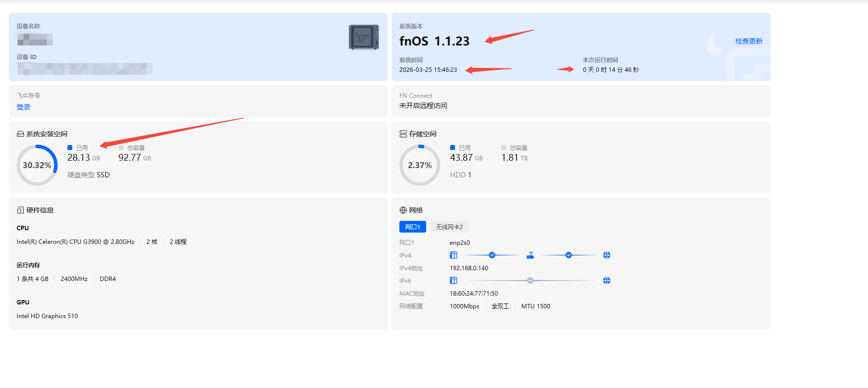Screen dimensions: 868x388
Task: Click the 全双工 duplex mode text
Action: (500, 306)
